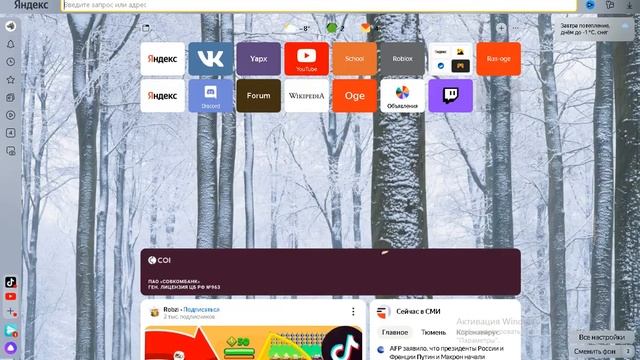640x360 pixels.
Task: Open YouTube icon in the sidebar
Action: (11, 297)
